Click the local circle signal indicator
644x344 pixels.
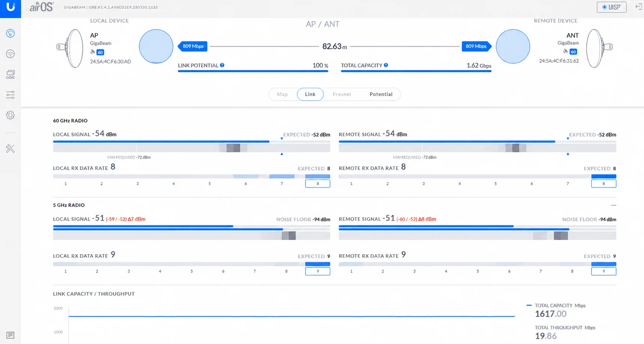tap(156, 47)
